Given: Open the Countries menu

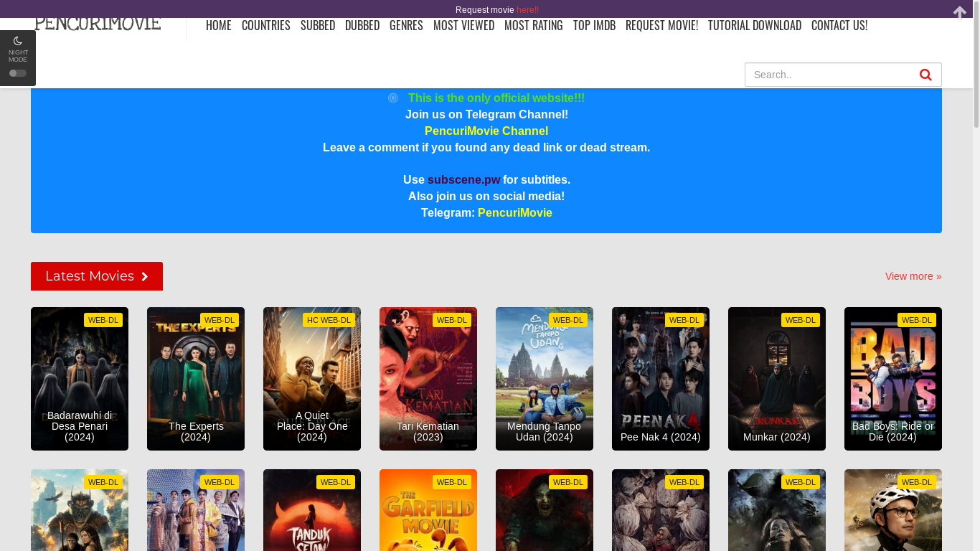Looking at the screenshot, I should coord(266,25).
